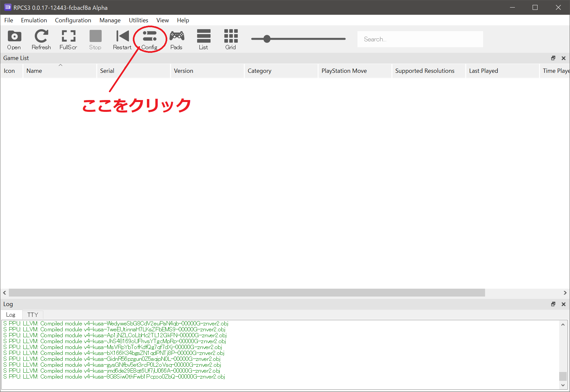
Task: Click the Open toolbar icon
Action: pos(14,39)
